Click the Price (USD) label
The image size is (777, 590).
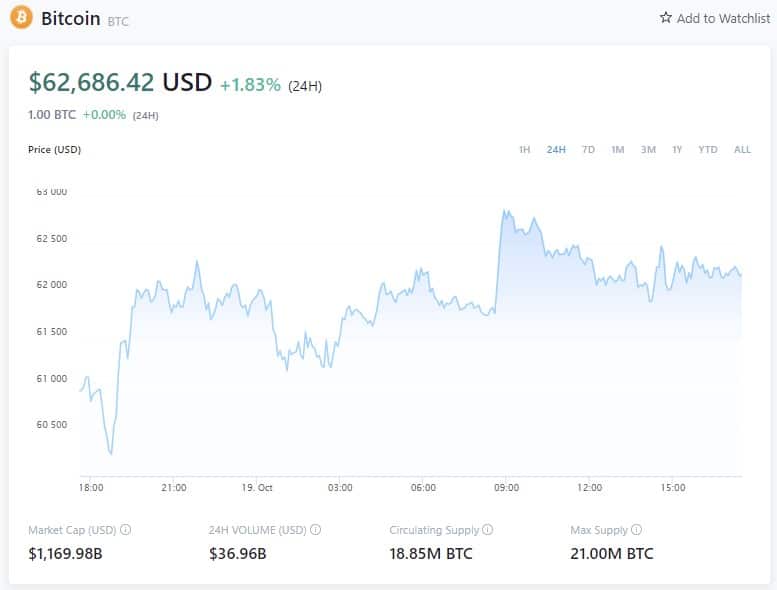[55, 150]
